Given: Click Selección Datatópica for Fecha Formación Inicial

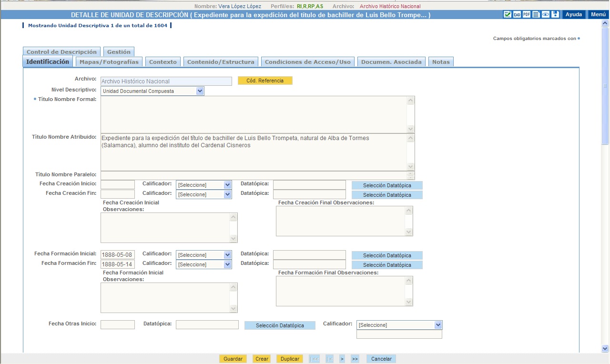Looking at the screenshot, I should tap(387, 255).
